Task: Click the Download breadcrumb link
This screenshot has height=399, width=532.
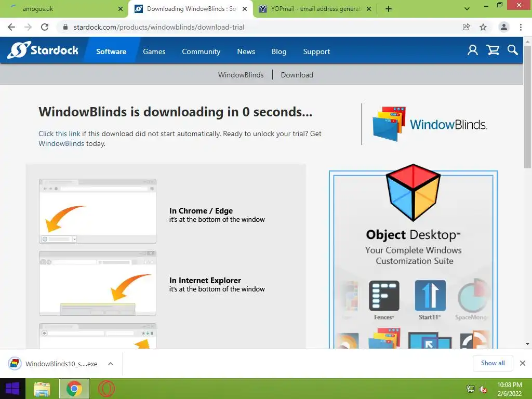Action: 297,75
